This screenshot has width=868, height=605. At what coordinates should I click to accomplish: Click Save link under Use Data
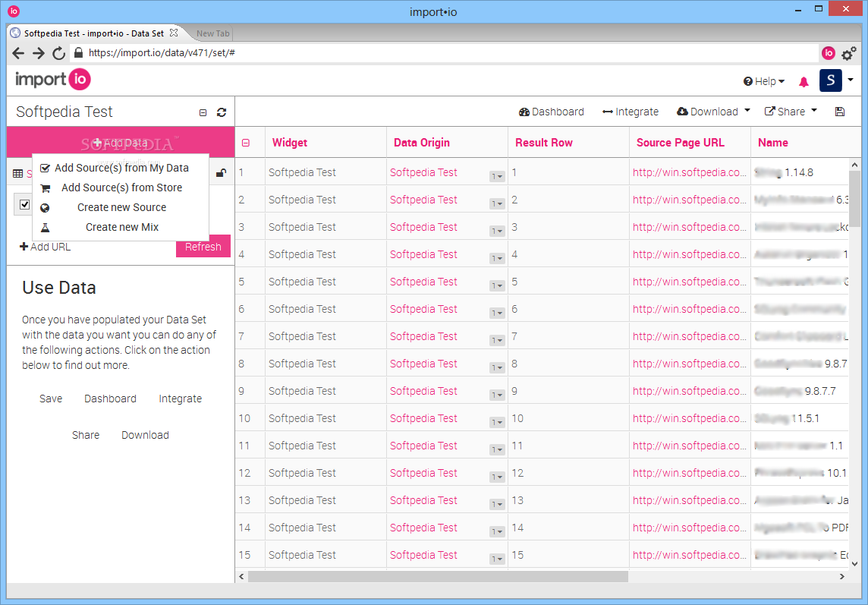(x=51, y=399)
